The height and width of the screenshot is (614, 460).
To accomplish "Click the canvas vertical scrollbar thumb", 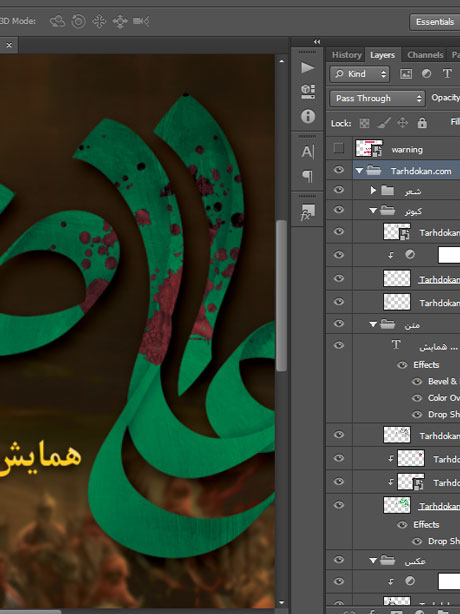I will (281, 296).
